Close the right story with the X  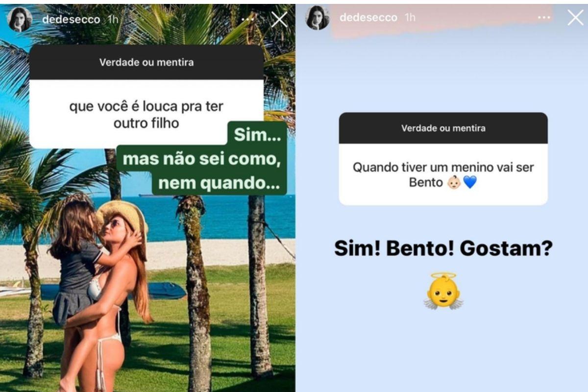coord(575,18)
